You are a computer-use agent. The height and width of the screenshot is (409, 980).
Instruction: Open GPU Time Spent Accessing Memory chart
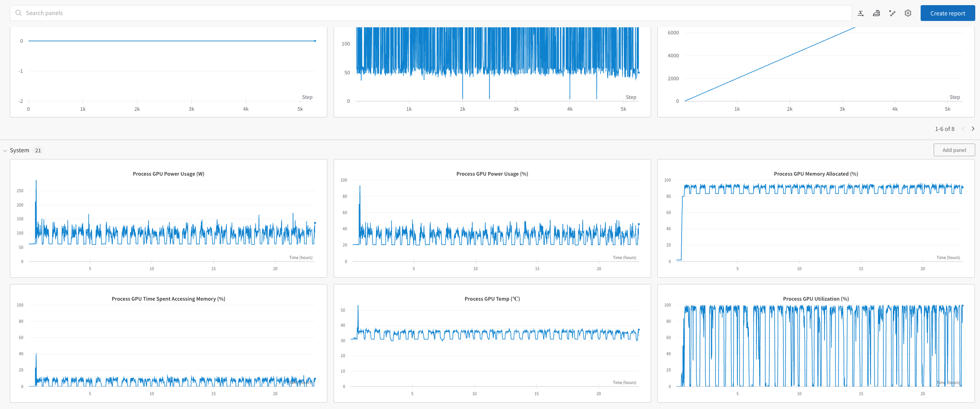click(x=169, y=343)
